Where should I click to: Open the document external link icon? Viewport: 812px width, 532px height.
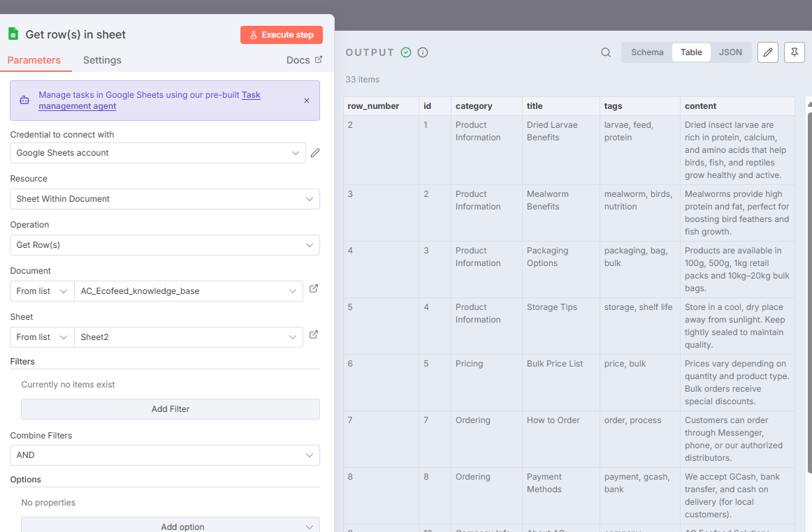click(314, 288)
